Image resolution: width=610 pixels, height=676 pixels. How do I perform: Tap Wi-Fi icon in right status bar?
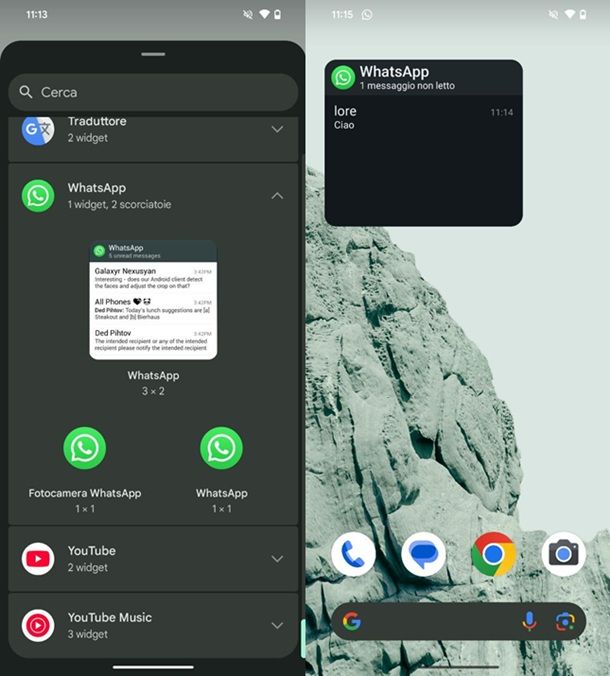(x=569, y=15)
